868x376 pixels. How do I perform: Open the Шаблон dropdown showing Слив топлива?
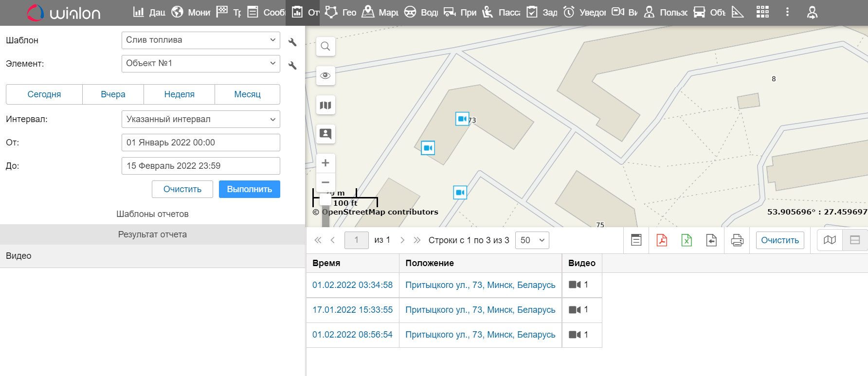200,40
